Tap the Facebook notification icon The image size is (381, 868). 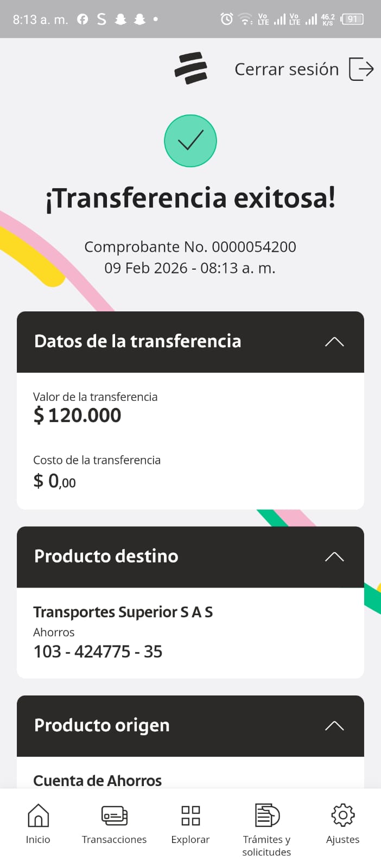click(x=82, y=19)
